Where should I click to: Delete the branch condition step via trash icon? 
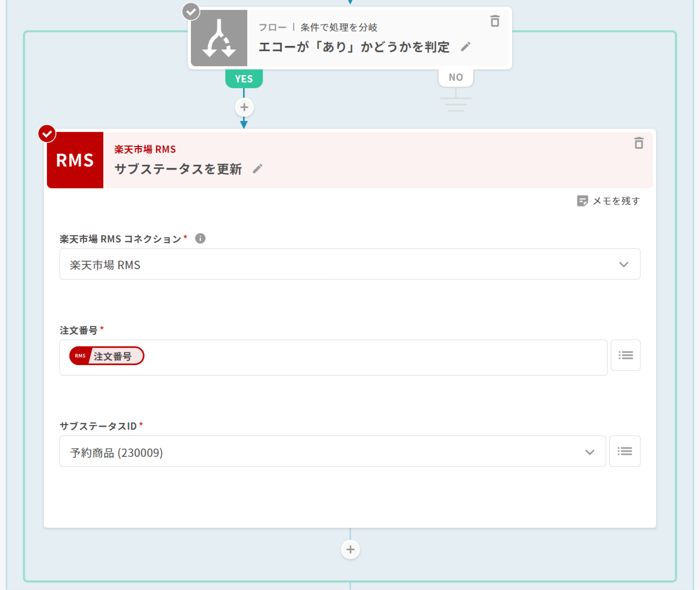click(x=495, y=21)
